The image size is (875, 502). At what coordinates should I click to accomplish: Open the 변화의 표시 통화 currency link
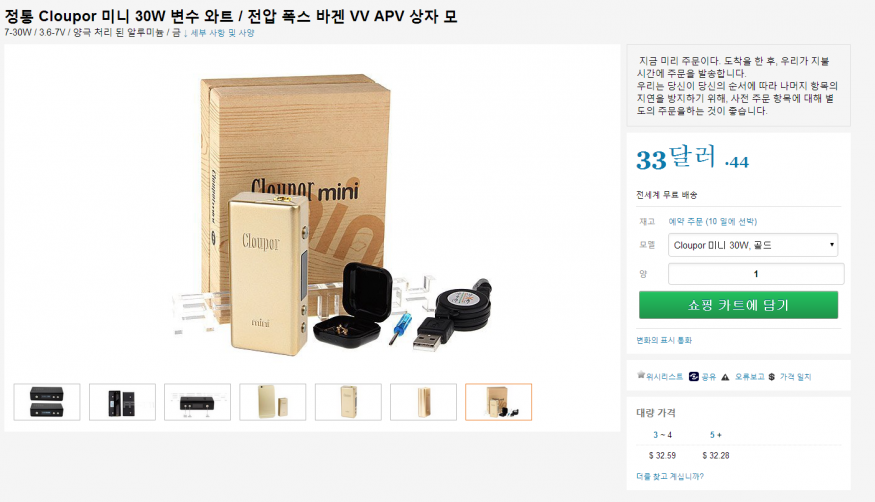pos(664,340)
